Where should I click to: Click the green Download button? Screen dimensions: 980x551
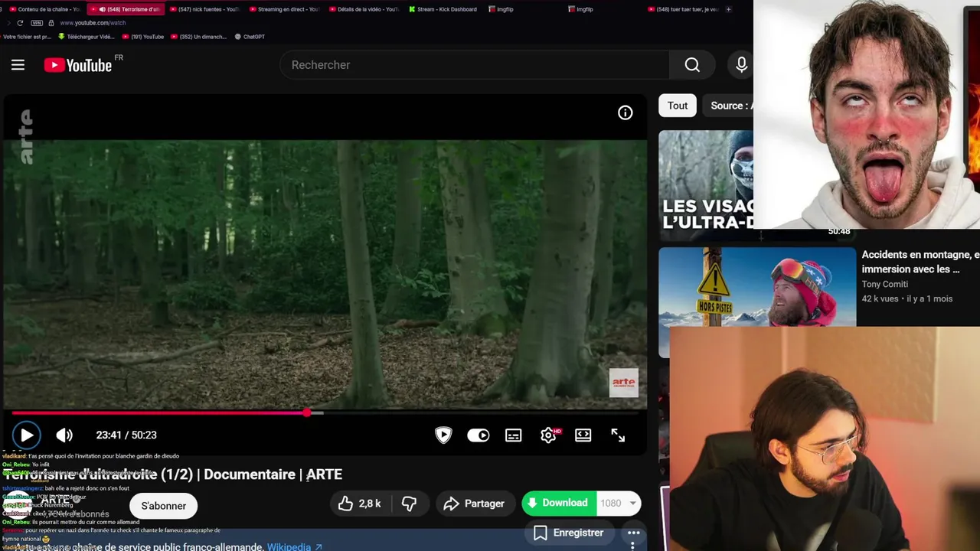pyautogui.click(x=557, y=503)
